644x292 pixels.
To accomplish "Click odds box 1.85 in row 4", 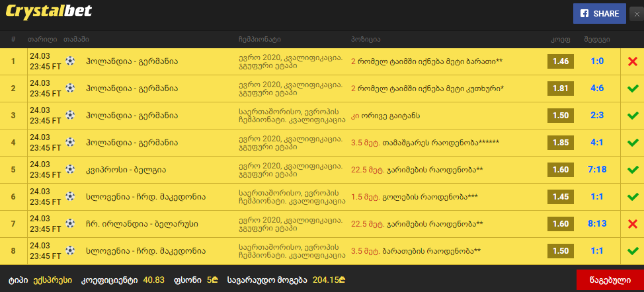I will click(561, 143).
